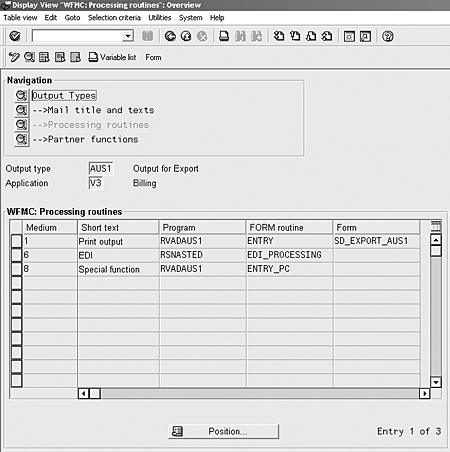Click the Display/Change pencil icon
The width and height of the screenshot is (450, 452).
tap(14, 57)
